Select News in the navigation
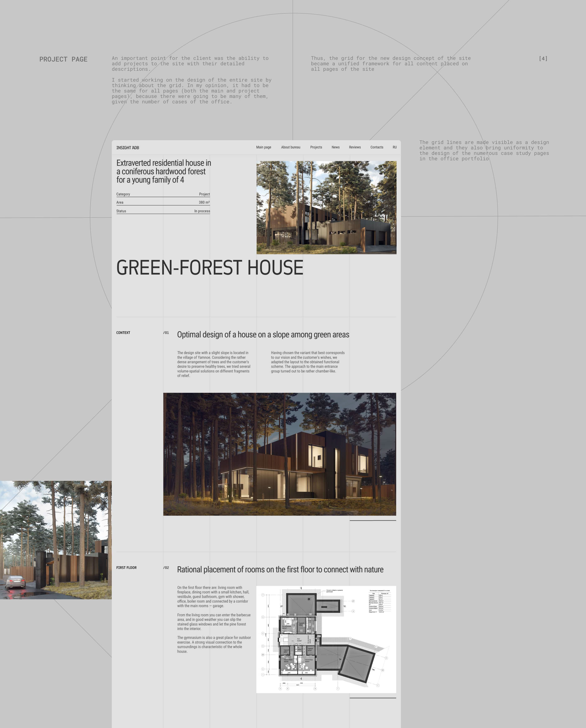 [x=335, y=147]
